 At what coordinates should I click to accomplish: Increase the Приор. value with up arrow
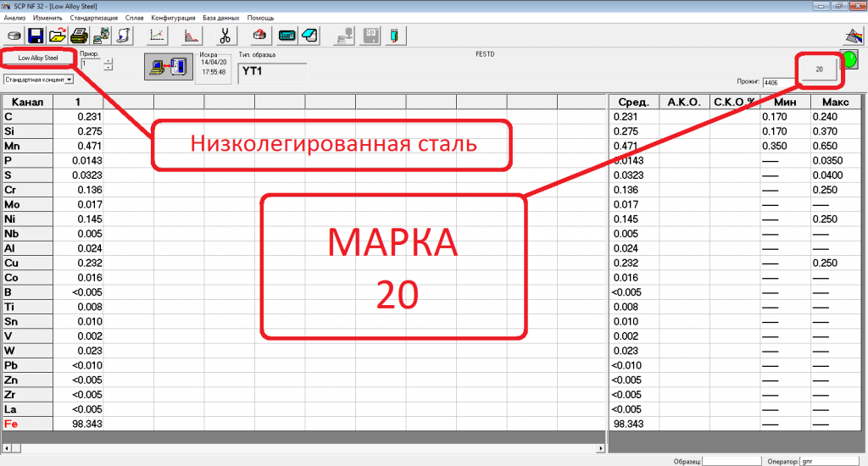(108, 61)
